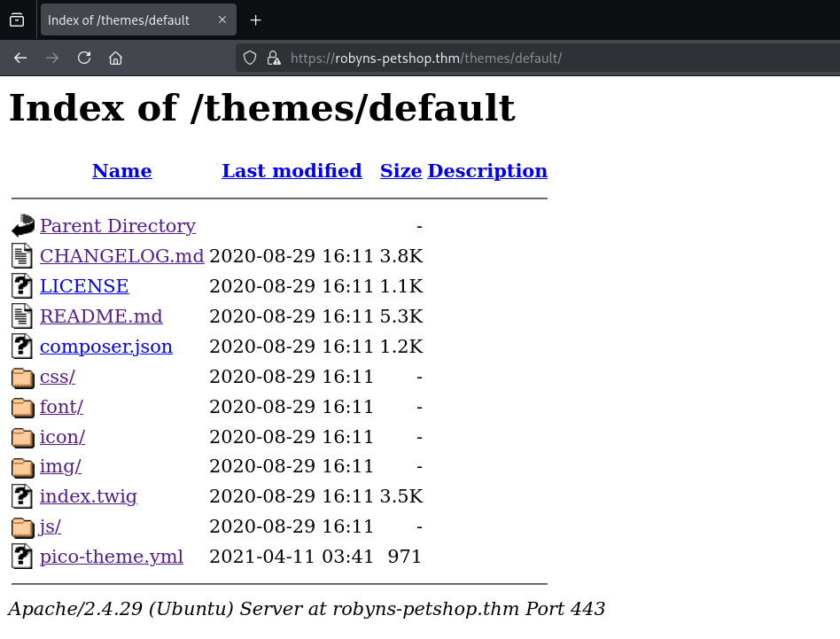Open a new tab with plus icon
The image size is (840, 639).
coord(255,20)
